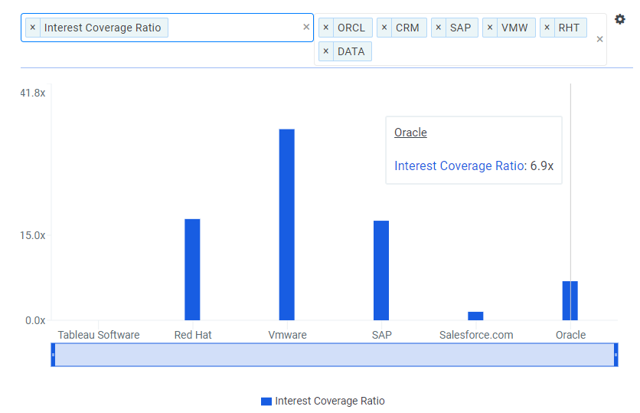Click the 15.0x y-axis value
The height and width of the screenshot is (413, 640).
33,235
